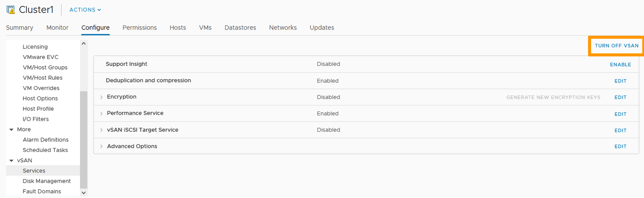644x198 pixels.
Task: Select VM/Host Rules in the sidebar
Action: (42, 78)
